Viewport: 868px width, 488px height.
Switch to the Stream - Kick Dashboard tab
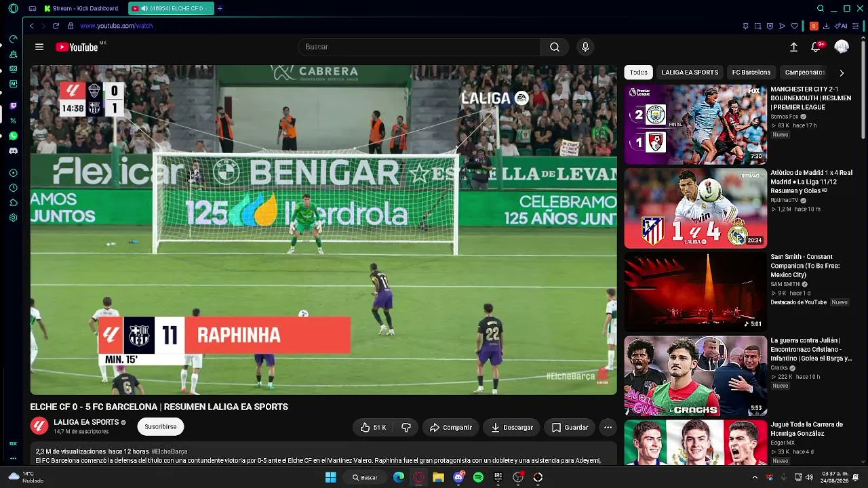click(x=81, y=8)
